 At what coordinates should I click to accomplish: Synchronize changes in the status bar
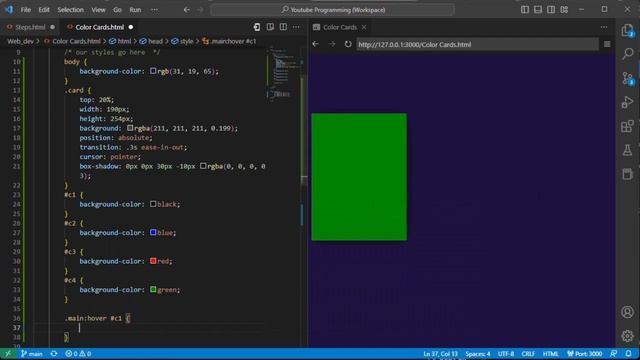click(54, 354)
